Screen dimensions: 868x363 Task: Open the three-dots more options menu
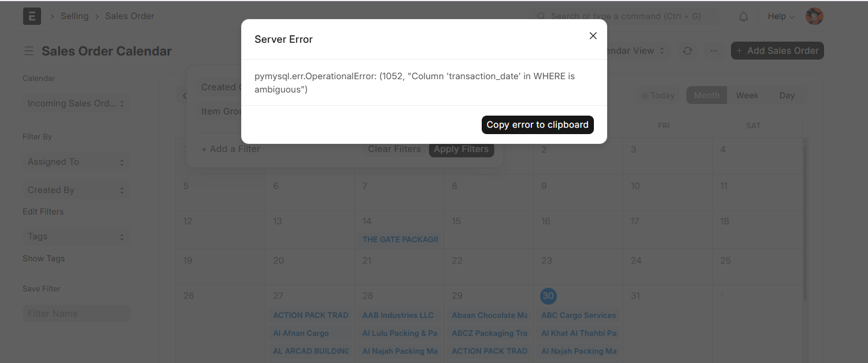click(714, 51)
